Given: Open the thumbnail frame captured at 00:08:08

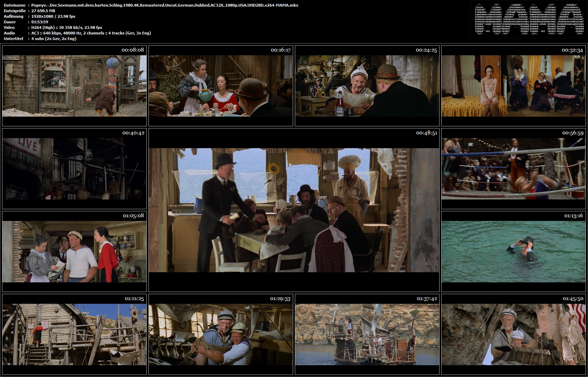Looking at the screenshot, I should point(74,86).
